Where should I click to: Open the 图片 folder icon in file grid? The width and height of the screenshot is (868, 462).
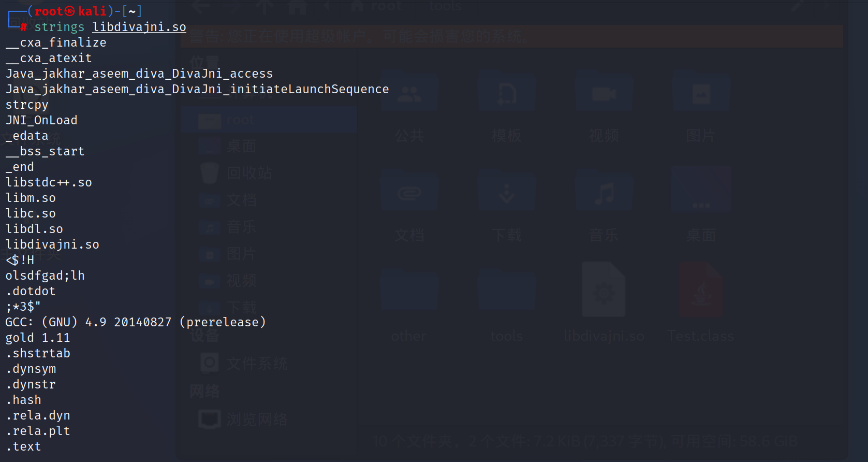701,93
